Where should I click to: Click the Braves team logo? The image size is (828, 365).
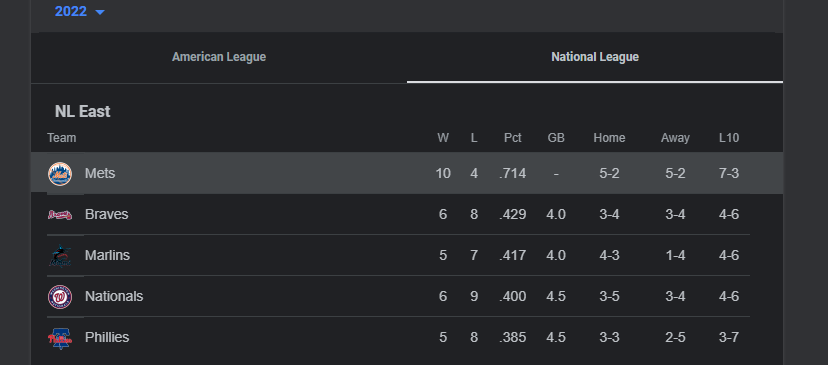point(60,214)
